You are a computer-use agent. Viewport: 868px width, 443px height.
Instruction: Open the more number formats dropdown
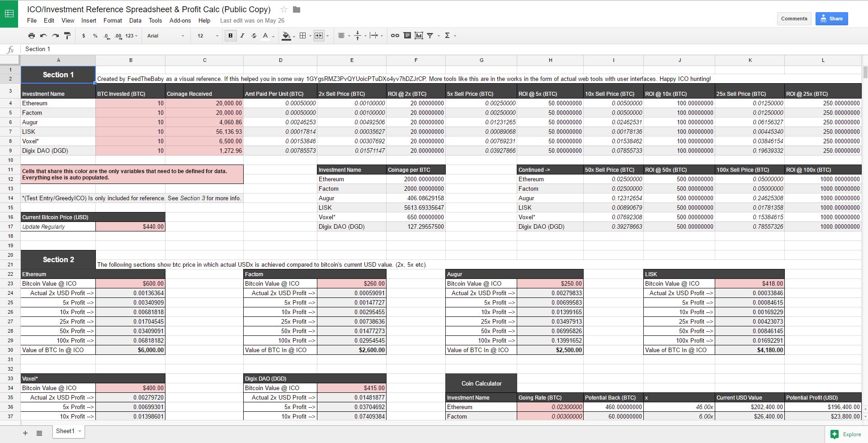pos(132,36)
